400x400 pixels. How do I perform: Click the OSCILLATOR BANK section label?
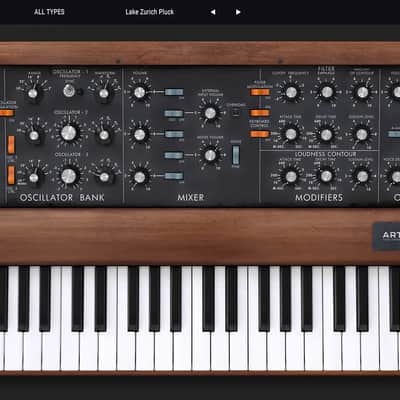pyautogui.click(x=62, y=197)
